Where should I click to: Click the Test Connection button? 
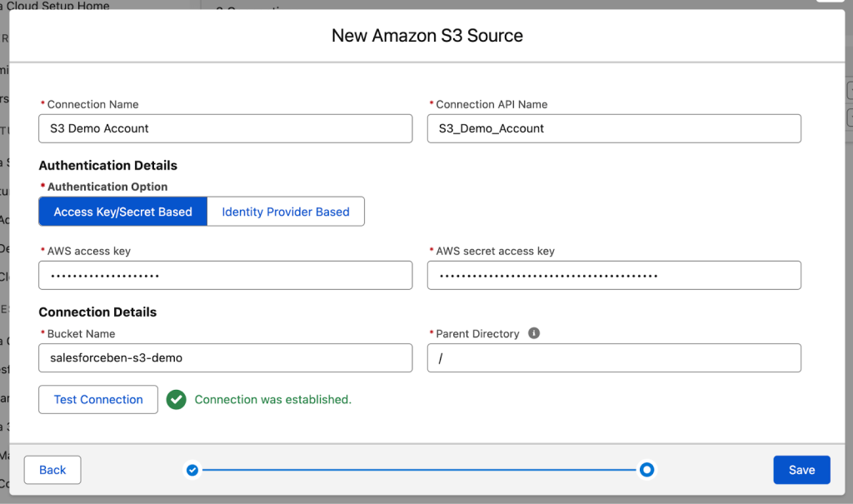tap(98, 400)
